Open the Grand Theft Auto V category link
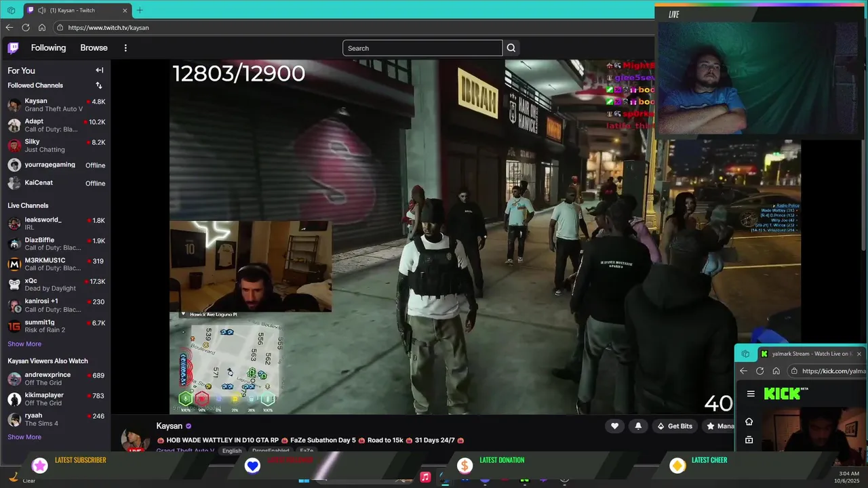Image resolution: width=868 pixels, height=488 pixels. 185,451
